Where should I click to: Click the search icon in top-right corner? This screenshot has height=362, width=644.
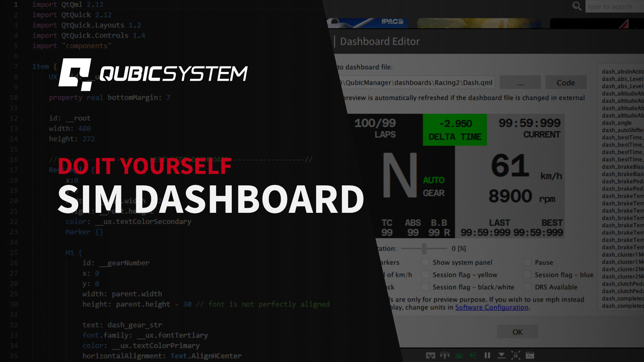click(x=577, y=6)
